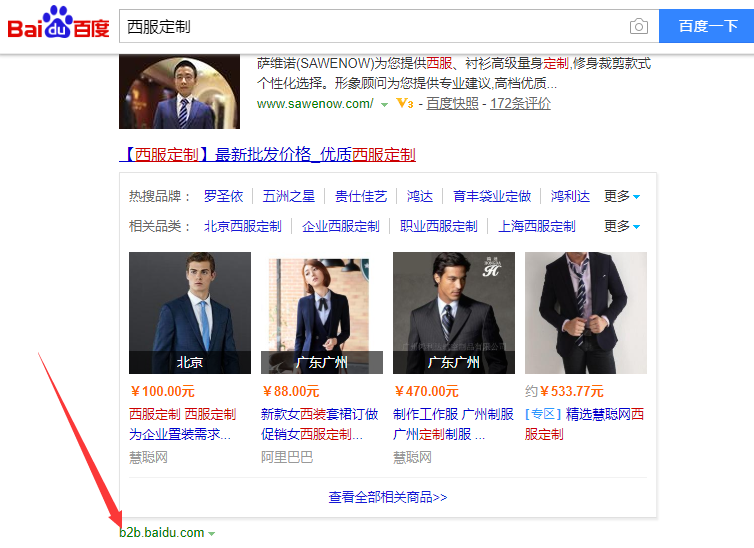Click 慧聪网 source under ¥470.00 item
The width and height of the screenshot is (754, 548).
coord(413,457)
